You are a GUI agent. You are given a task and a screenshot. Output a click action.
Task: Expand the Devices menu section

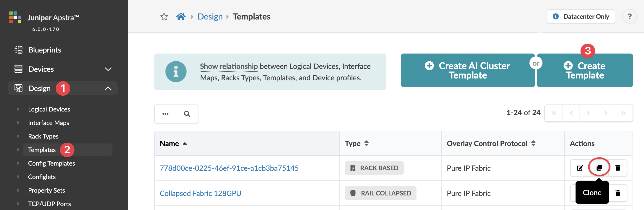pyautogui.click(x=108, y=69)
